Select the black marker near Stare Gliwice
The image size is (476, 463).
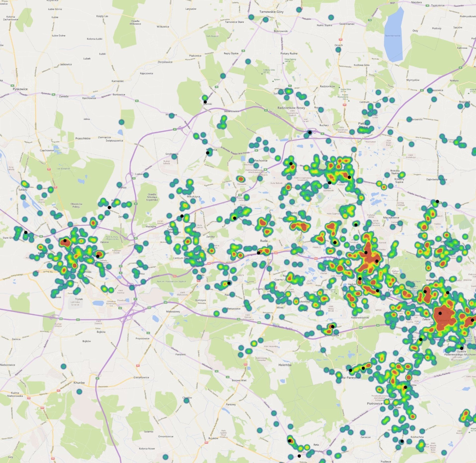click(26, 232)
